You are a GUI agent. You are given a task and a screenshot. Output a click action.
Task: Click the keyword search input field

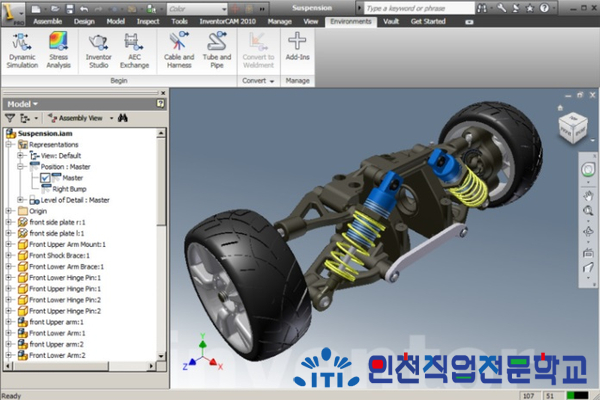pyautogui.click(x=419, y=8)
